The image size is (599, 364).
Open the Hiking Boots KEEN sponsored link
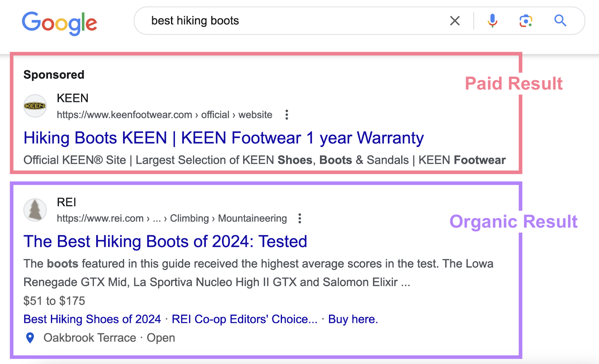click(x=223, y=138)
